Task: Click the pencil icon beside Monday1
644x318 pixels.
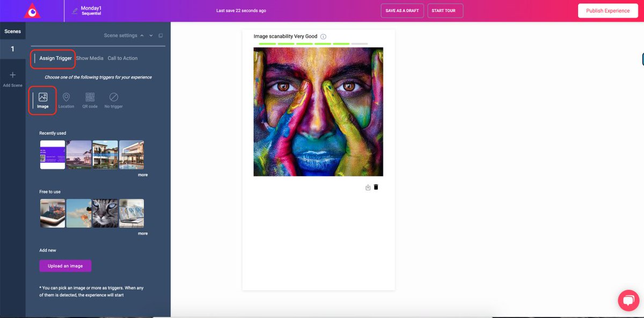Action: pos(75,11)
